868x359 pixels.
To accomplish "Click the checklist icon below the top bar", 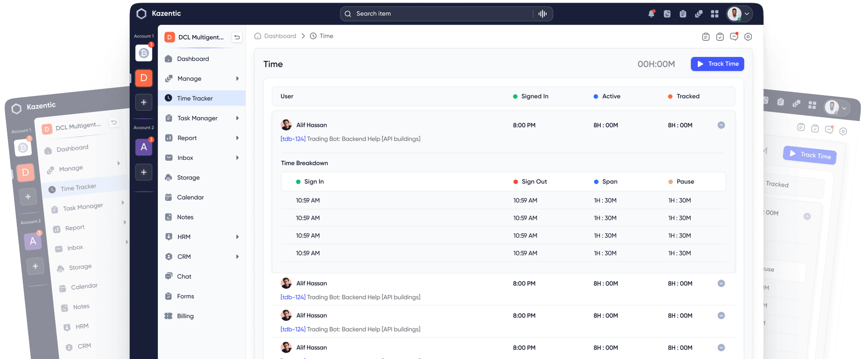I will [x=720, y=37].
